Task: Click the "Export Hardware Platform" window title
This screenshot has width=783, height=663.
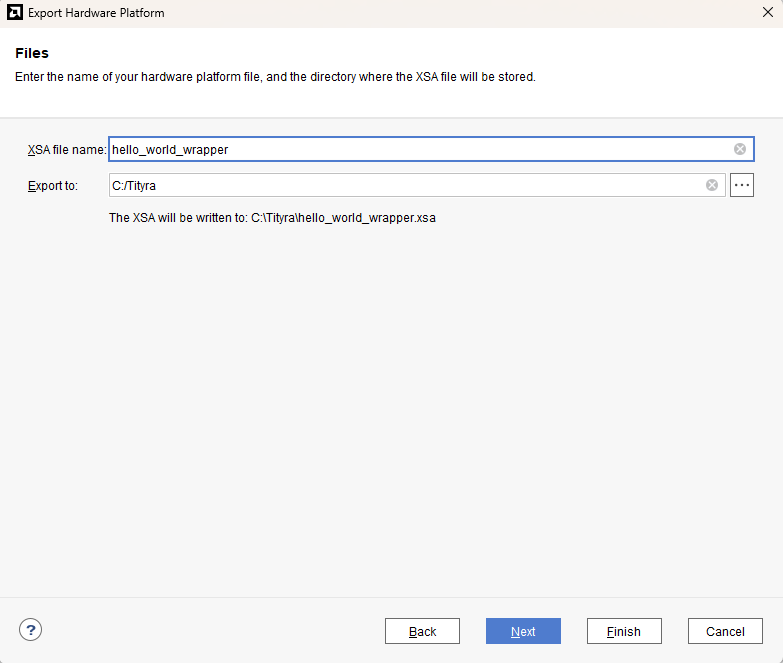Action: click(x=96, y=13)
